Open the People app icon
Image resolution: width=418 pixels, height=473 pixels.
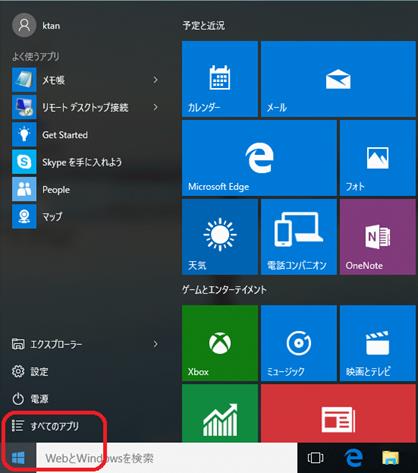pyautogui.click(x=24, y=189)
